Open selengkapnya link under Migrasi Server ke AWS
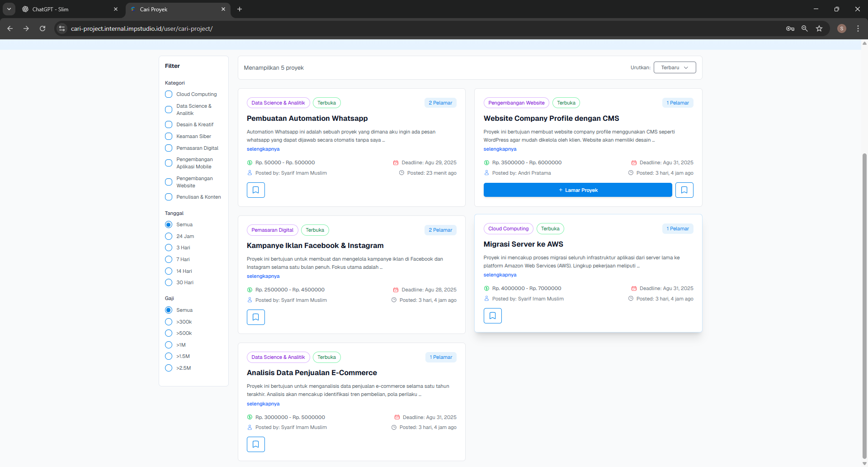This screenshot has width=868, height=467. (x=500, y=275)
